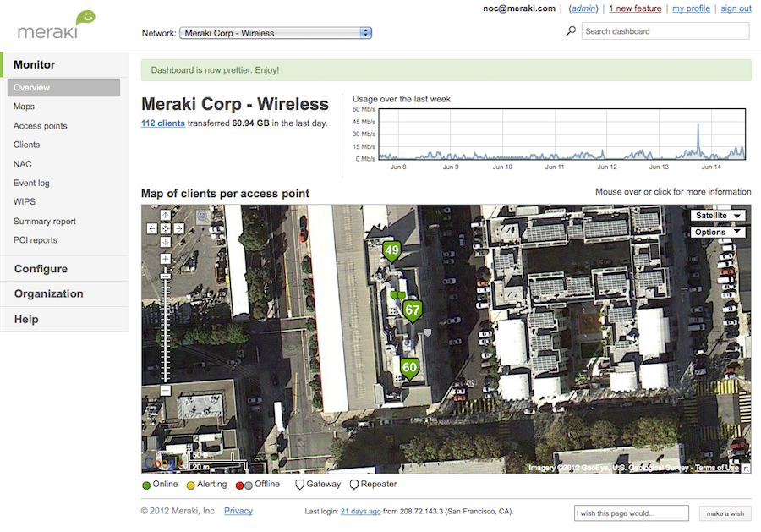Click the noc@meraki.com account text
761x532 pixels.
click(519, 8)
